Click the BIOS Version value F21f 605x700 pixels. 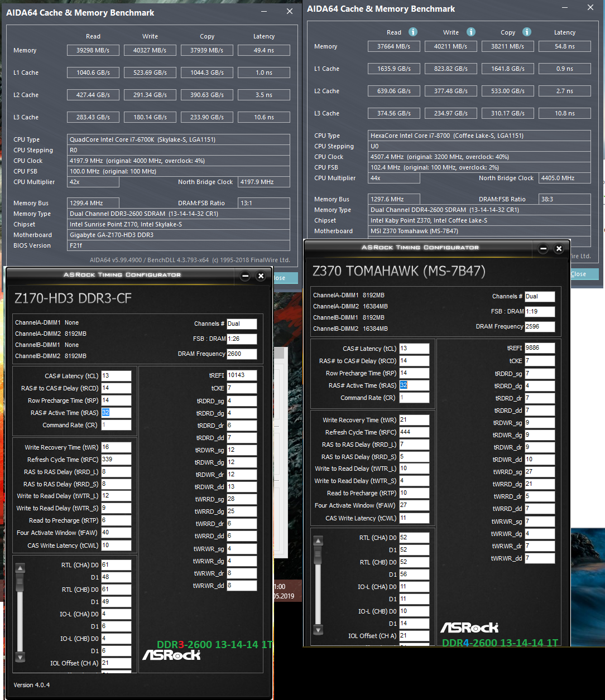click(179, 245)
